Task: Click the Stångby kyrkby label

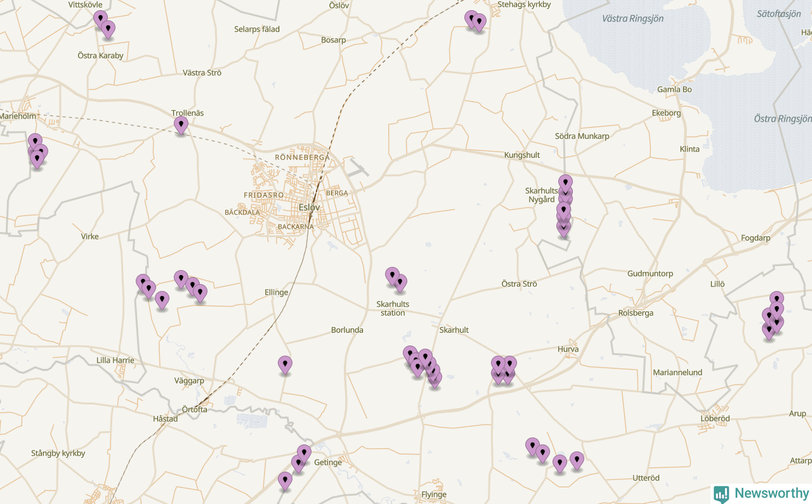Action: point(58,453)
